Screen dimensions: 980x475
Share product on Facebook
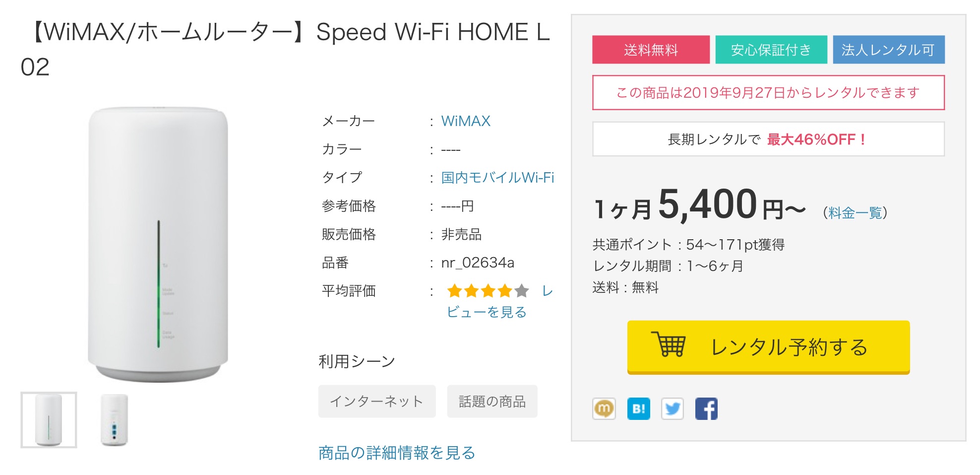pos(706,409)
